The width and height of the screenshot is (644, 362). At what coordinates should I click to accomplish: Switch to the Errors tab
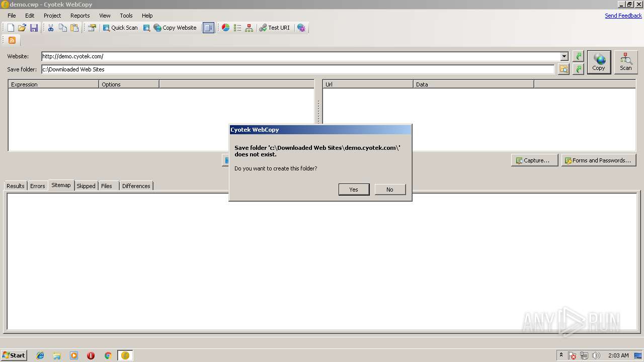click(37, 186)
